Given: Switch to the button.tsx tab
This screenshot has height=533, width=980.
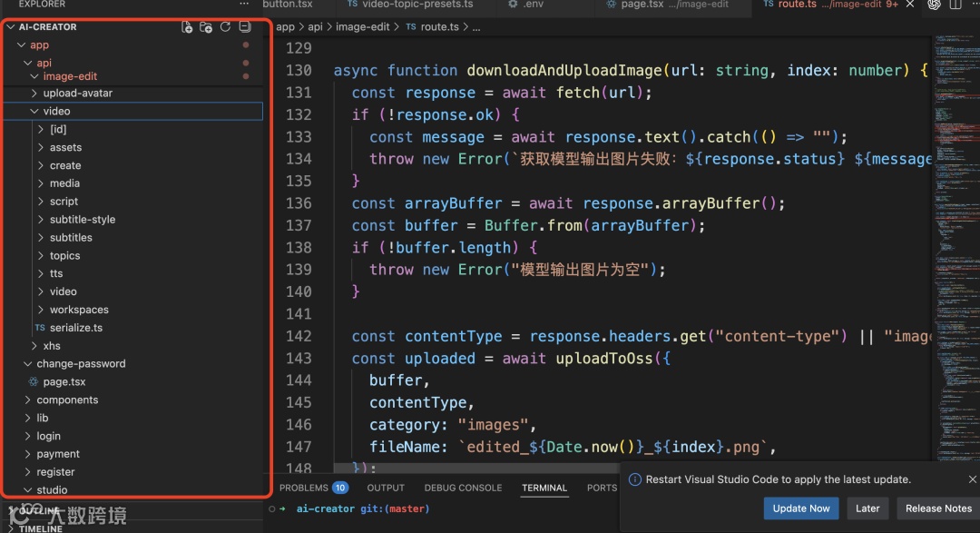Looking at the screenshot, I should [x=288, y=5].
